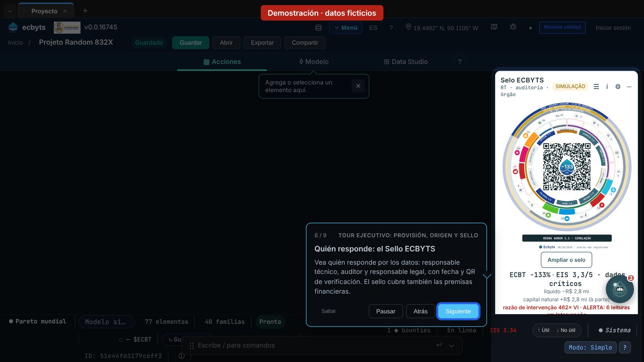The image size is (644, 362).
Task: Click the tabs help question mark circle
Action: [x=460, y=62]
